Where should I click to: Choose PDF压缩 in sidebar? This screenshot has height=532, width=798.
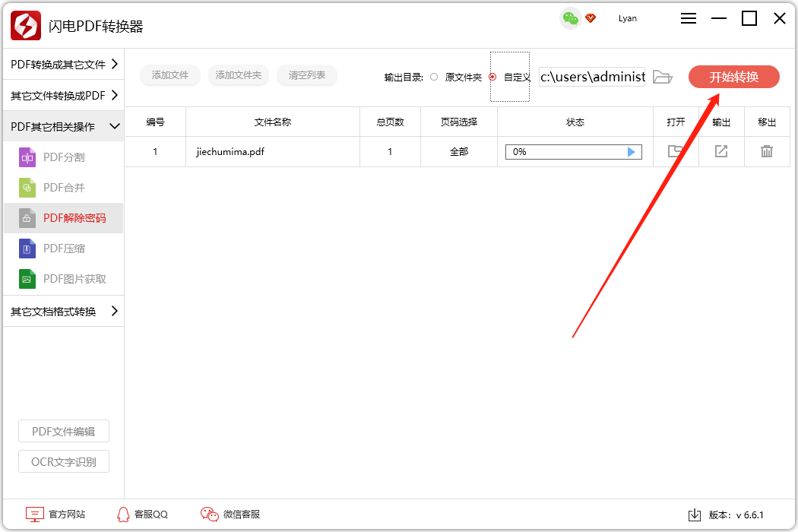pos(64,249)
